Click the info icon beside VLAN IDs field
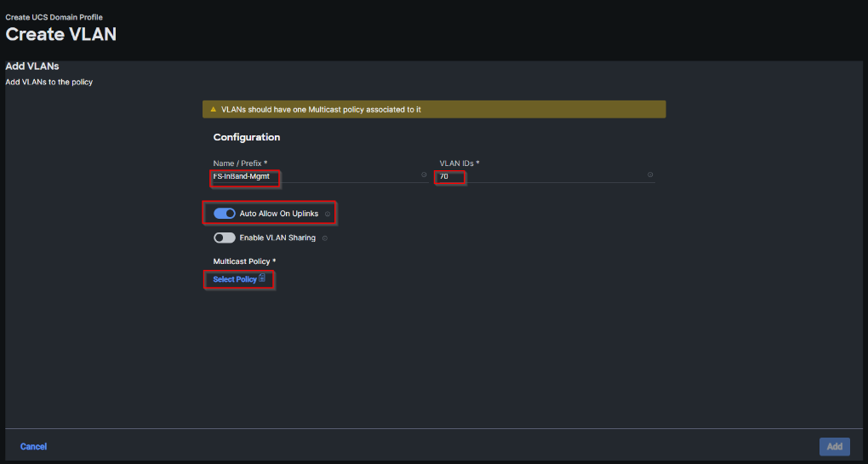Image resolution: width=868 pixels, height=464 pixels. [x=650, y=175]
